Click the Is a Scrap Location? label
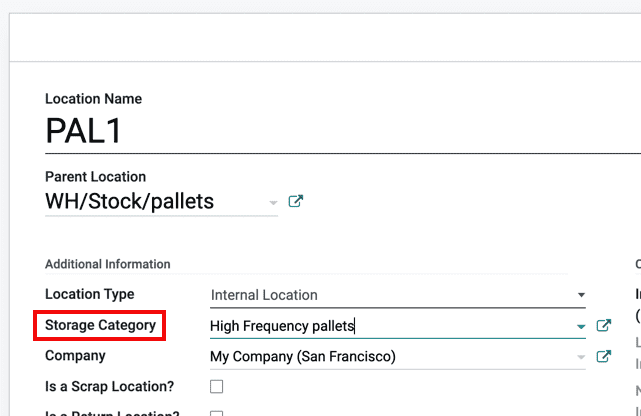The image size is (641, 416). (110, 386)
